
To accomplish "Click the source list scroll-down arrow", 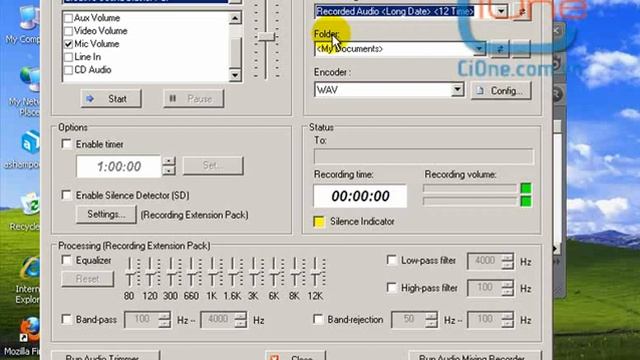I will [235, 75].
